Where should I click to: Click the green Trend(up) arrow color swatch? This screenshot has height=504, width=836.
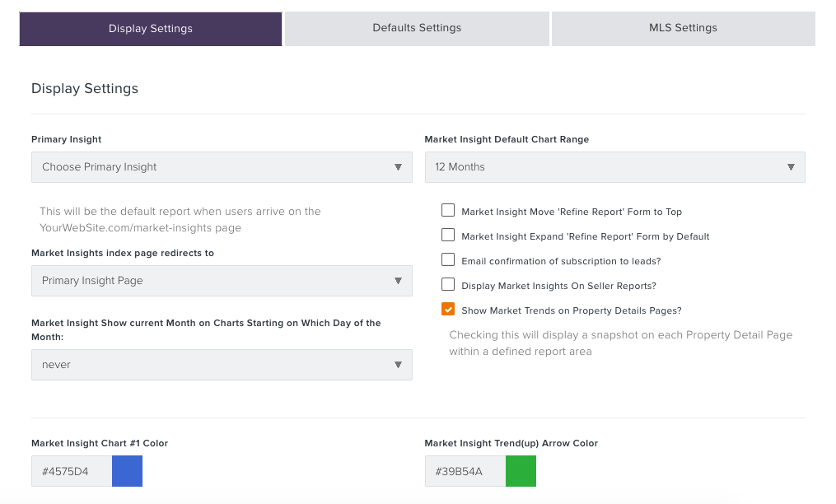pyautogui.click(x=521, y=471)
